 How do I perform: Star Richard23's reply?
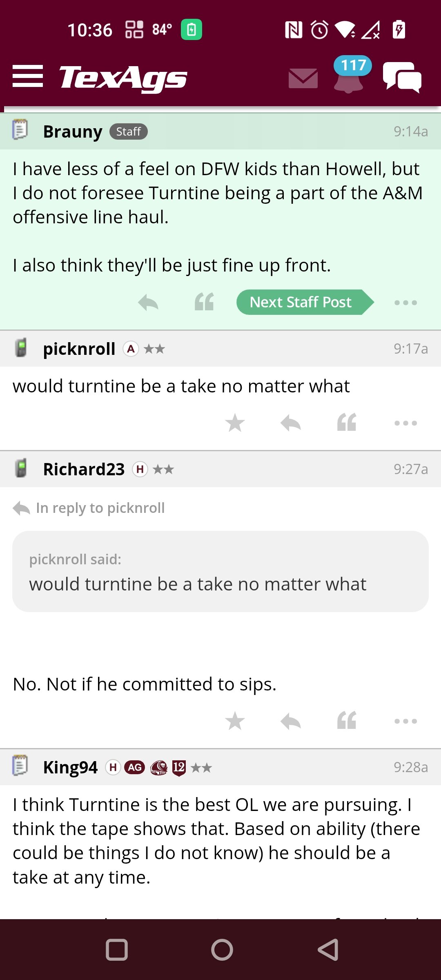coord(235,721)
